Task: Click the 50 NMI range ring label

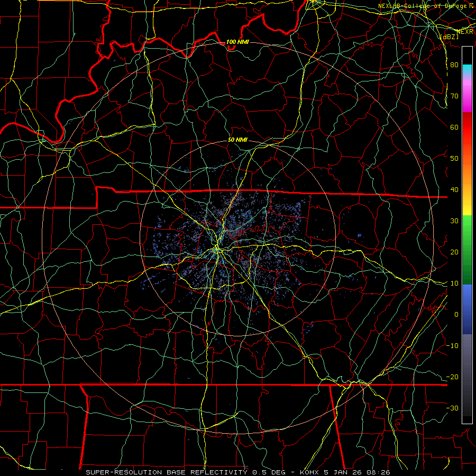Action: click(x=237, y=140)
